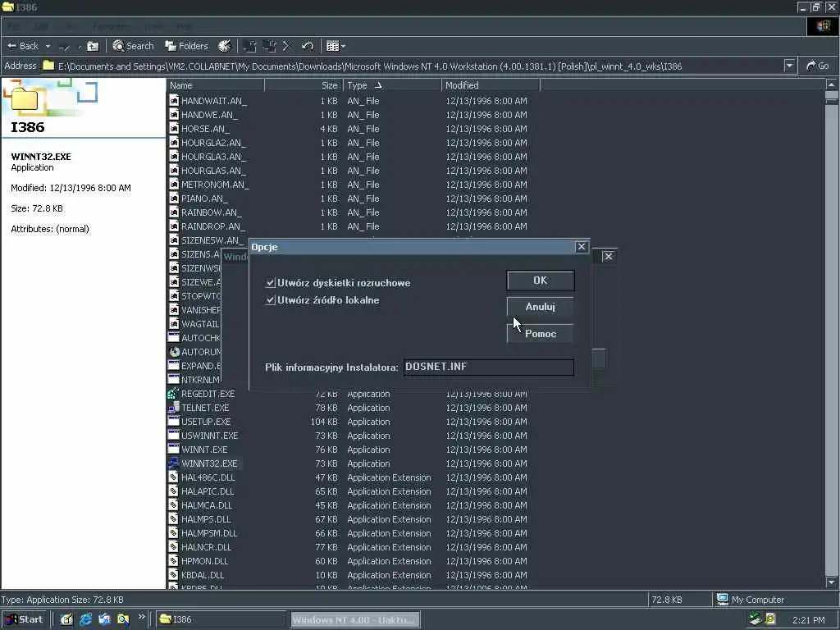Click the scrollbar down arrow
This screenshot has width=840, height=630.
(x=831, y=582)
